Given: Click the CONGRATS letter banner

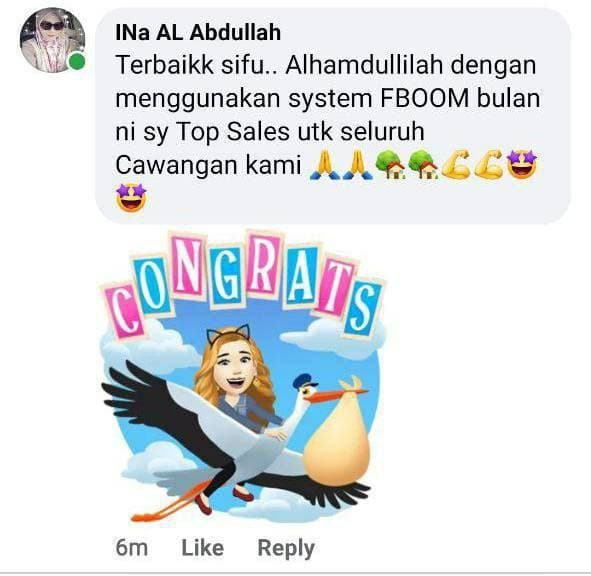Looking at the screenshot, I should pyautogui.click(x=243, y=285).
